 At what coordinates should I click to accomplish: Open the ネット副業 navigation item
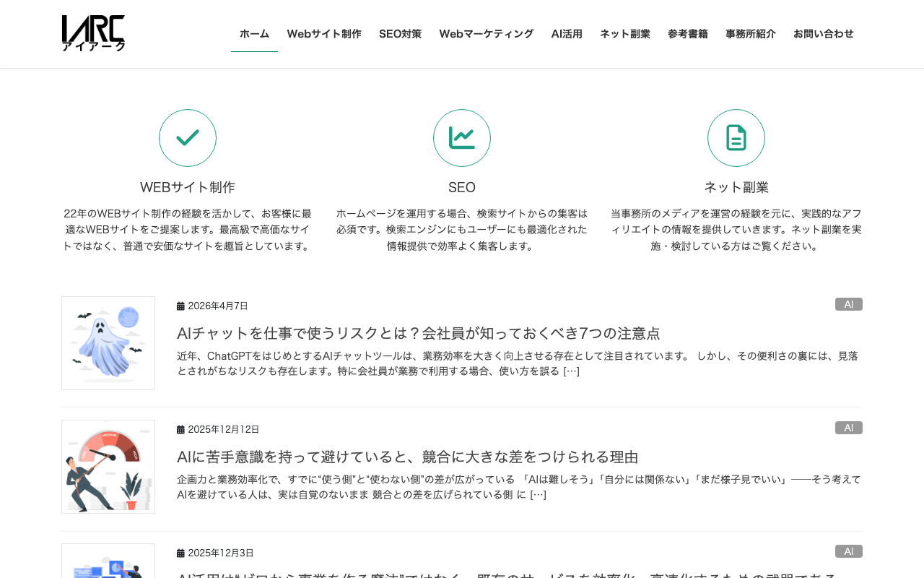[625, 34]
